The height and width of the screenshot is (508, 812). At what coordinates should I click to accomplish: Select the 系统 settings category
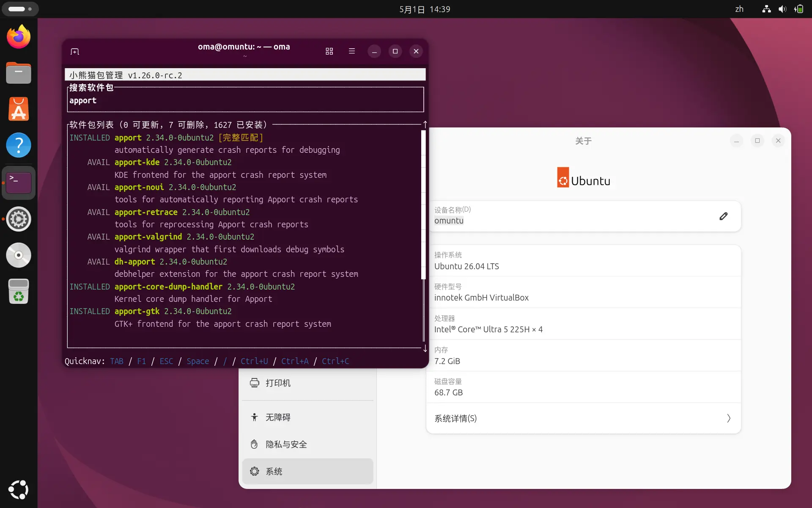point(307,471)
